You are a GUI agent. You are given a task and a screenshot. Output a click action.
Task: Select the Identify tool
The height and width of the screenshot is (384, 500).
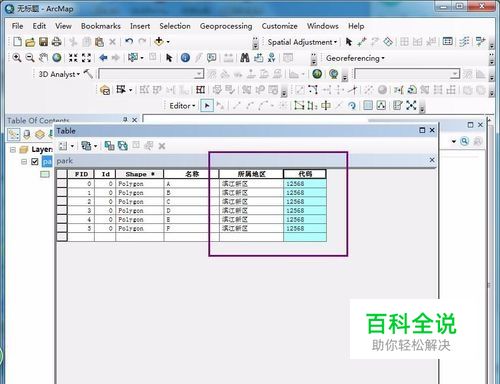(185, 58)
